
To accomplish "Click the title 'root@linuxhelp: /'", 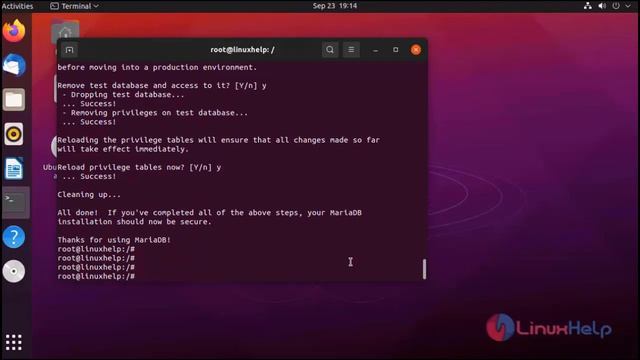I will click(242, 50).
